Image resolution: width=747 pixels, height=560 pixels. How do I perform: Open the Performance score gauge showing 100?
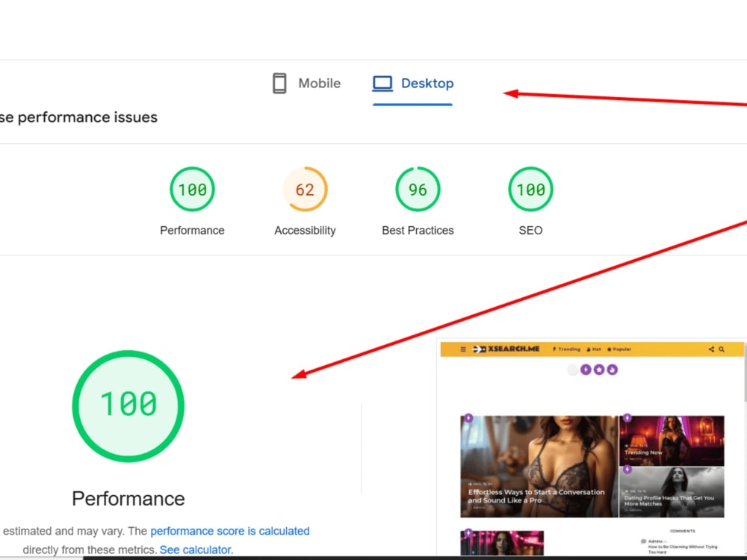192,189
